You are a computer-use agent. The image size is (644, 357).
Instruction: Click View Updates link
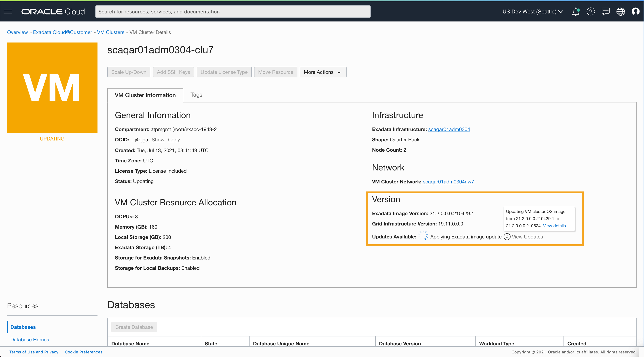coord(527,236)
